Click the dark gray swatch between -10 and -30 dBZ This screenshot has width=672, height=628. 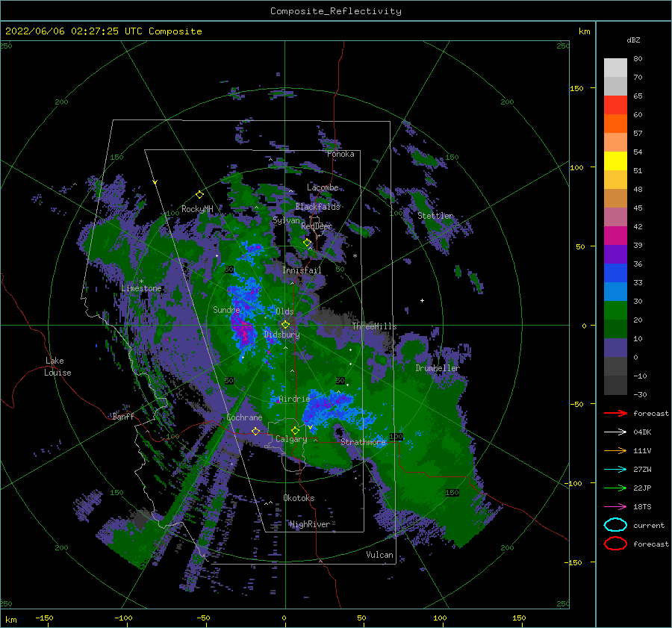pos(615,385)
